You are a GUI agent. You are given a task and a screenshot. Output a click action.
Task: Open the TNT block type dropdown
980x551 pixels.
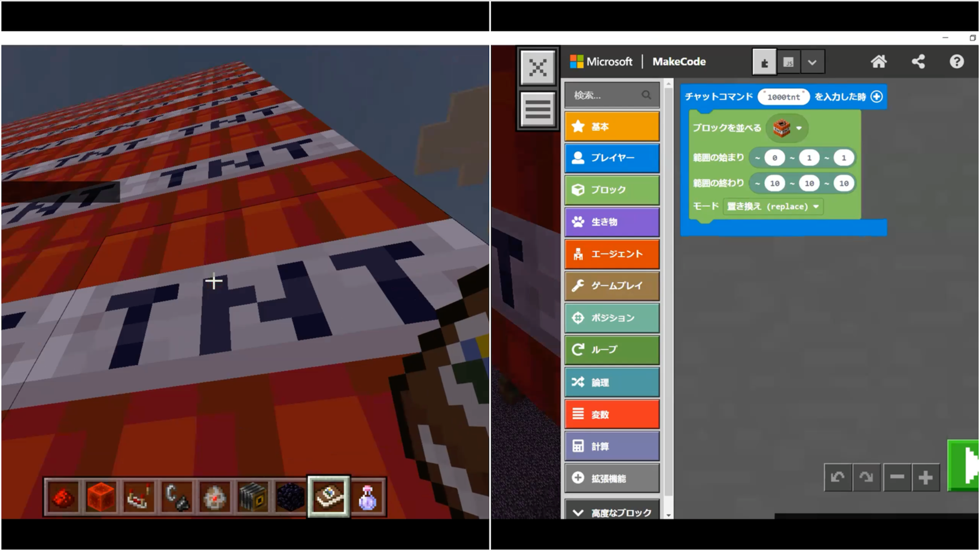coord(787,128)
